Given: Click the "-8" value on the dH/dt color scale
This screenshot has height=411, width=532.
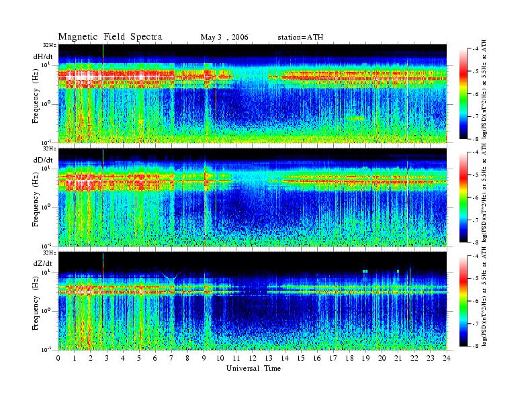Looking at the screenshot, I should point(476,138).
